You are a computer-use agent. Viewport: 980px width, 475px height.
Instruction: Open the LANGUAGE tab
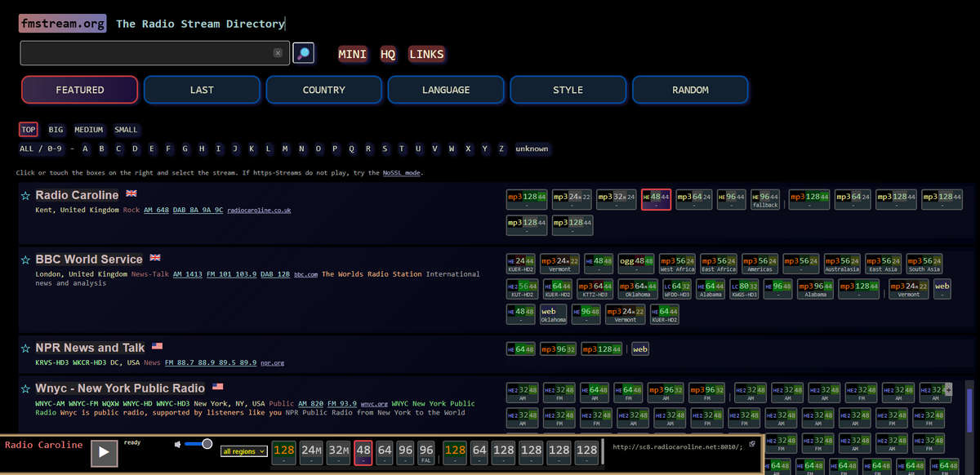(446, 90)
